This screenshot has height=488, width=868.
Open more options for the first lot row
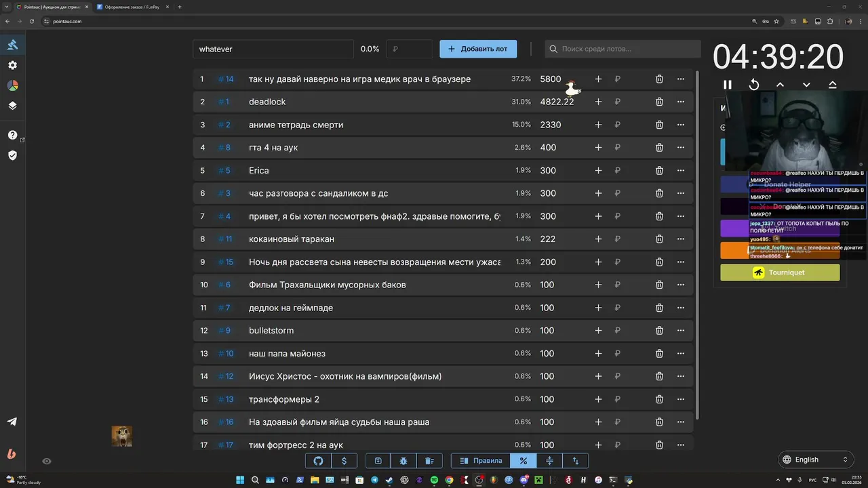(x=681, y=79)
